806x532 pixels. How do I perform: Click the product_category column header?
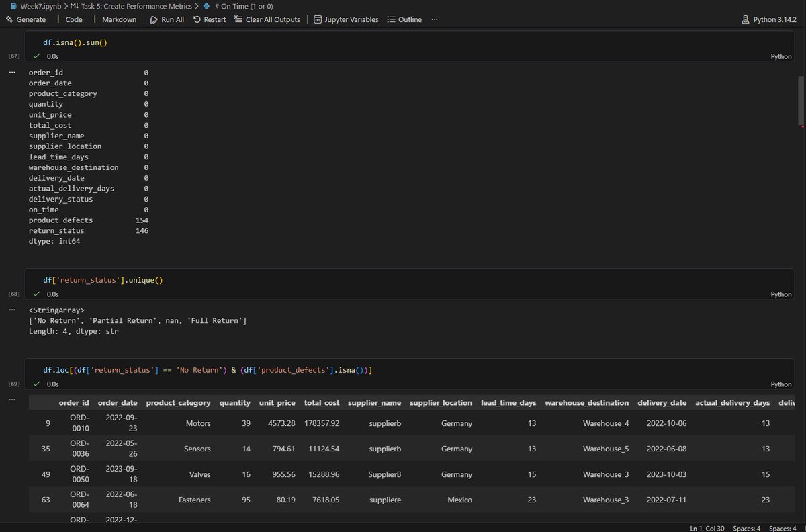(x=178, y=403)
